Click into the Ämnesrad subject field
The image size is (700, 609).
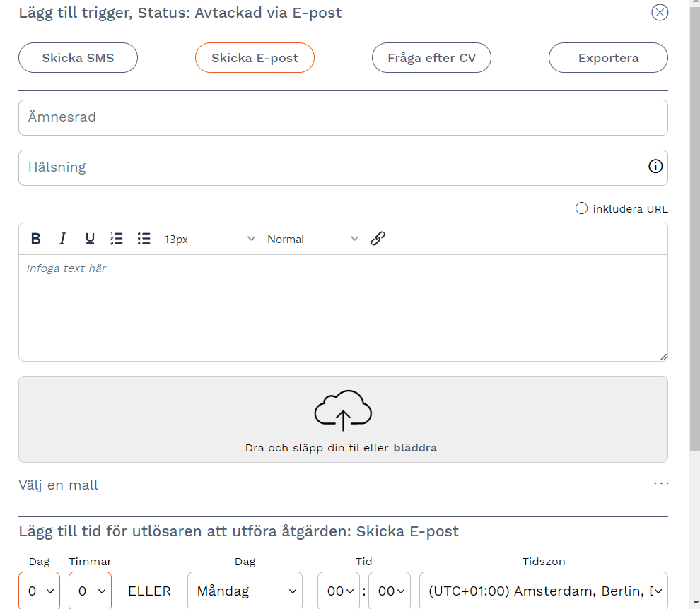[x=343, y=117]
